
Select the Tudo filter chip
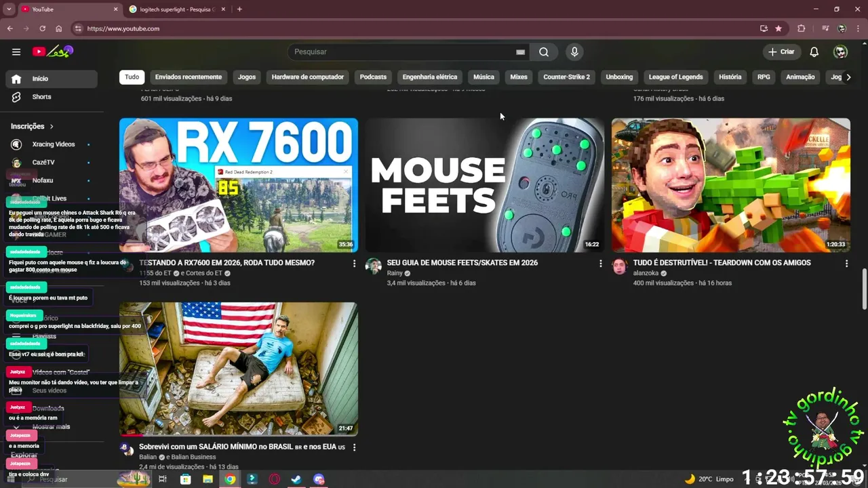pyautogui.click(x=132, y=77)
